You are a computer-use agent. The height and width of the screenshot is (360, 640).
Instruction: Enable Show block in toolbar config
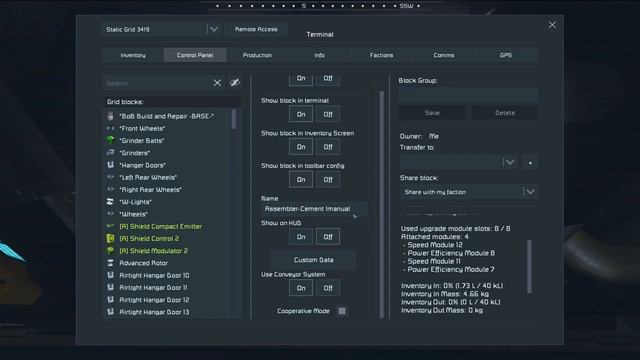301,180
